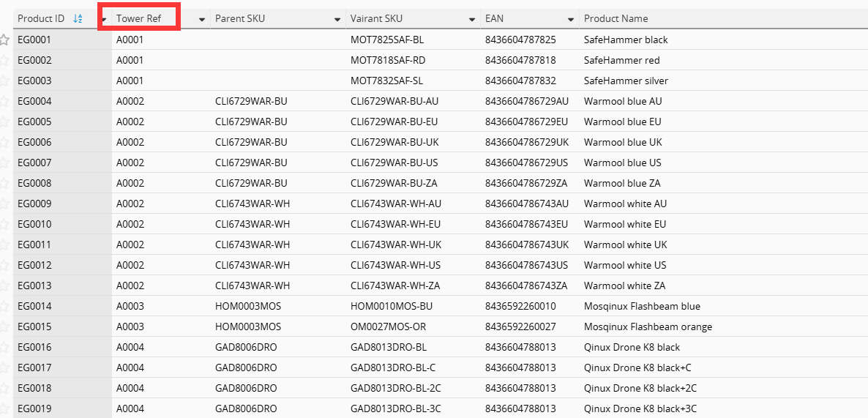Viewport: 868px width, 418px height.
Task: Toggle the star for row EG0008
Action: point(4,183)
